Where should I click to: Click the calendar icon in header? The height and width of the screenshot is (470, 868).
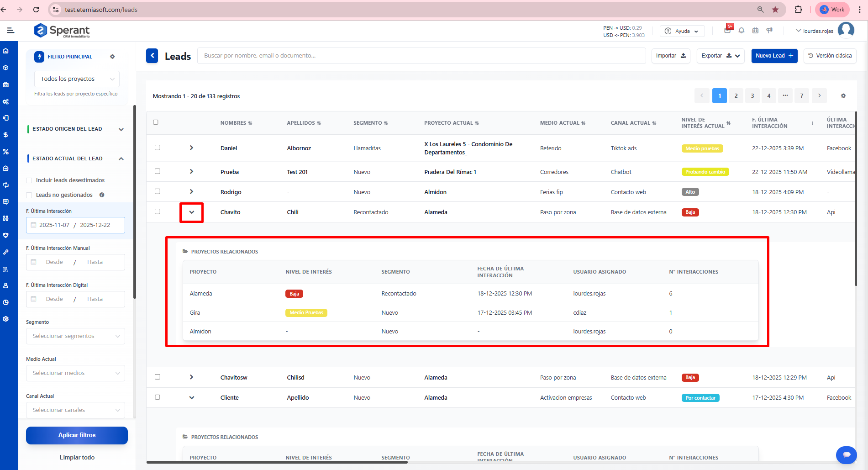tap(755, 31)
